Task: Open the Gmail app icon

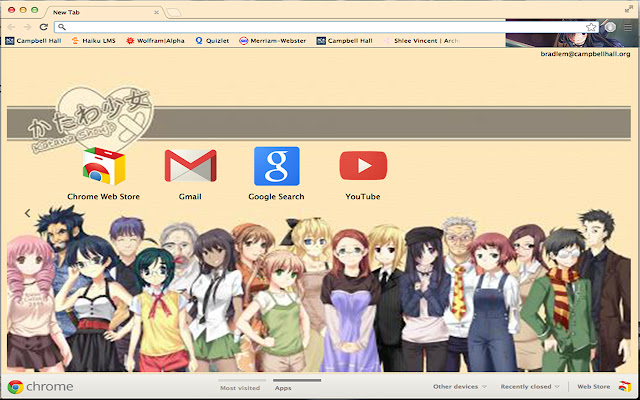Action: click(190, 166)
